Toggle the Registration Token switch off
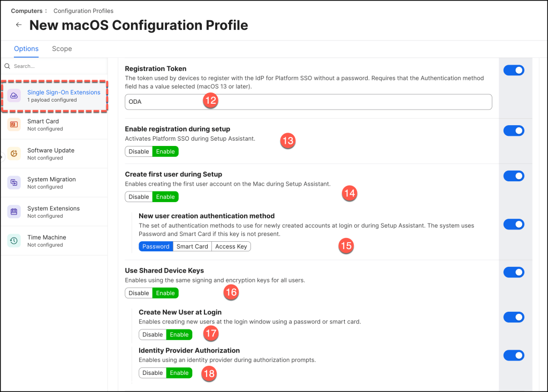 click(514, 70)
